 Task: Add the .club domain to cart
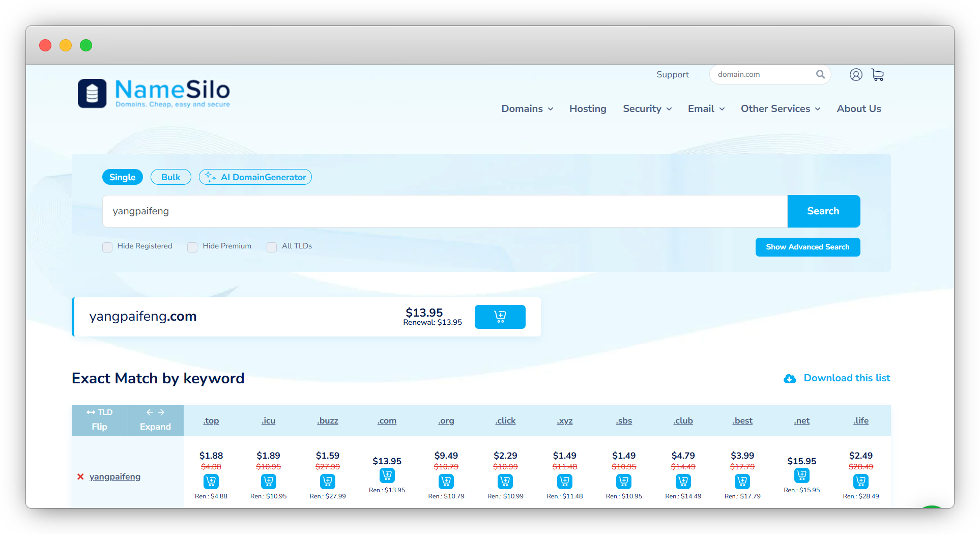[x=683, y=481]
